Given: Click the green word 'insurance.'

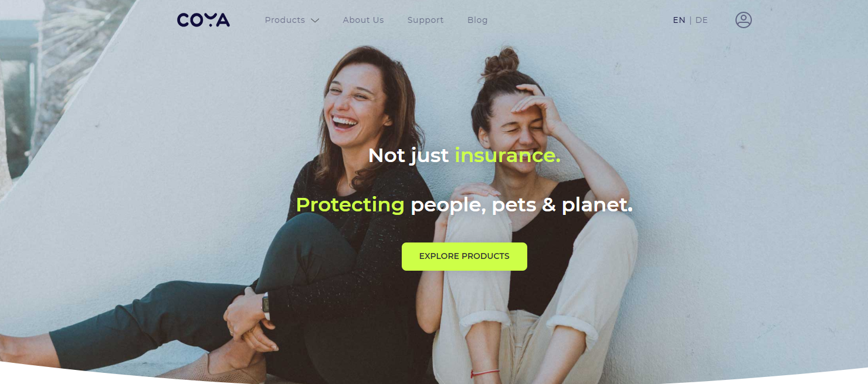Looking at the screenshot, I should point(508,156).
